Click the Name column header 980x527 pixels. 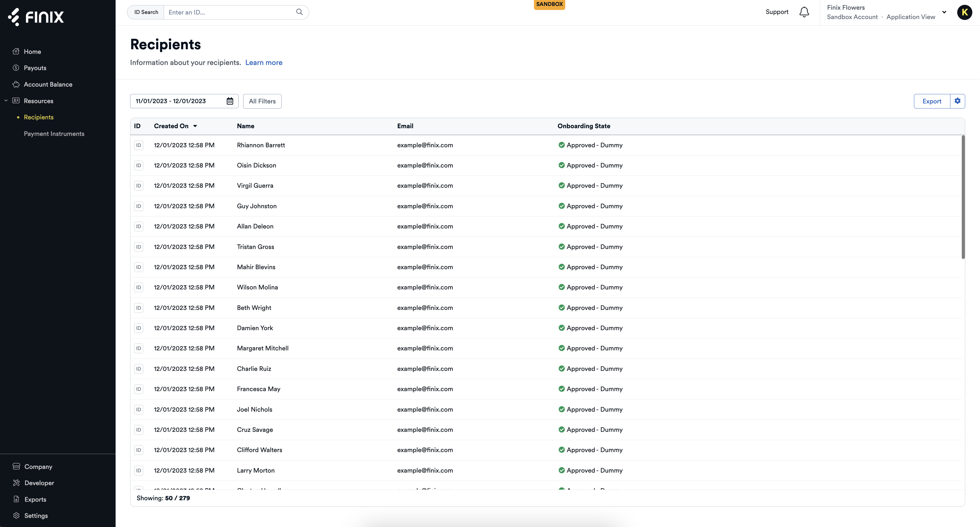coord(245,126)
